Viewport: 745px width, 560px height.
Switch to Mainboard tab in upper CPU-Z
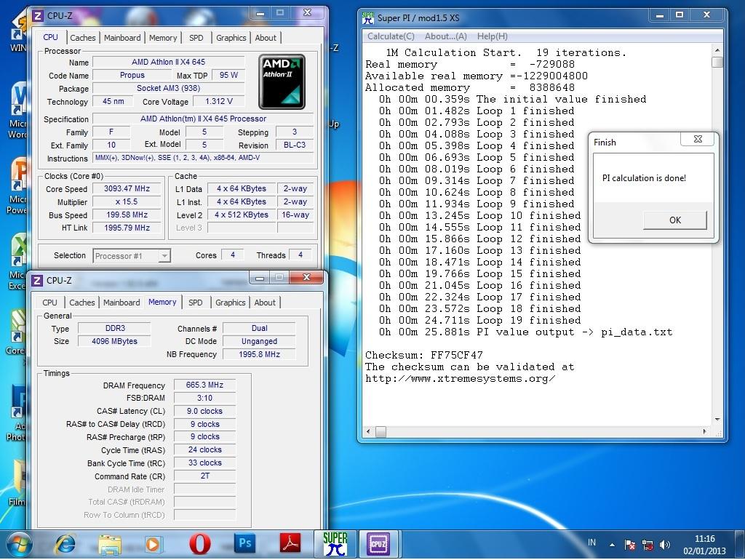(122, 38)
